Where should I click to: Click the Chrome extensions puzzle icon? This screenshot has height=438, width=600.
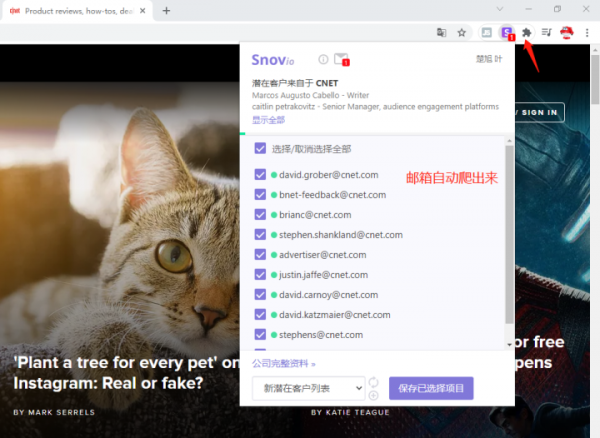click(x=526, y=32)
